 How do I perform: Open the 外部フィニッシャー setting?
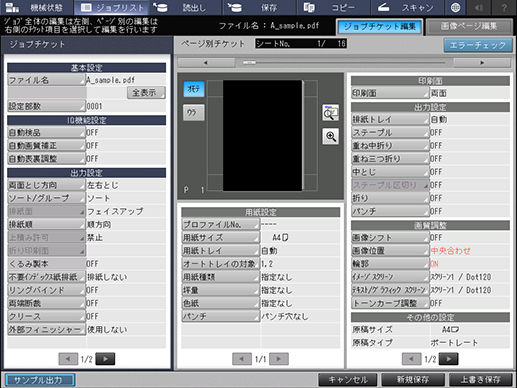[46, 330]
